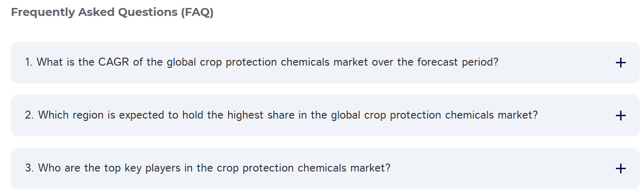Click the number '3.' of the third FAQ

click(x=29, y=168)
